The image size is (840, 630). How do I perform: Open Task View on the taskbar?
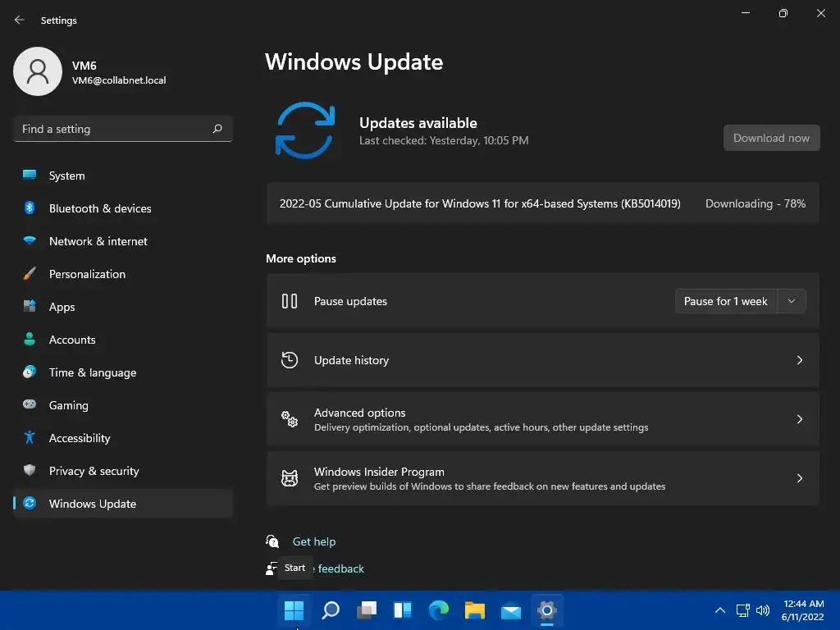[367, 610]
